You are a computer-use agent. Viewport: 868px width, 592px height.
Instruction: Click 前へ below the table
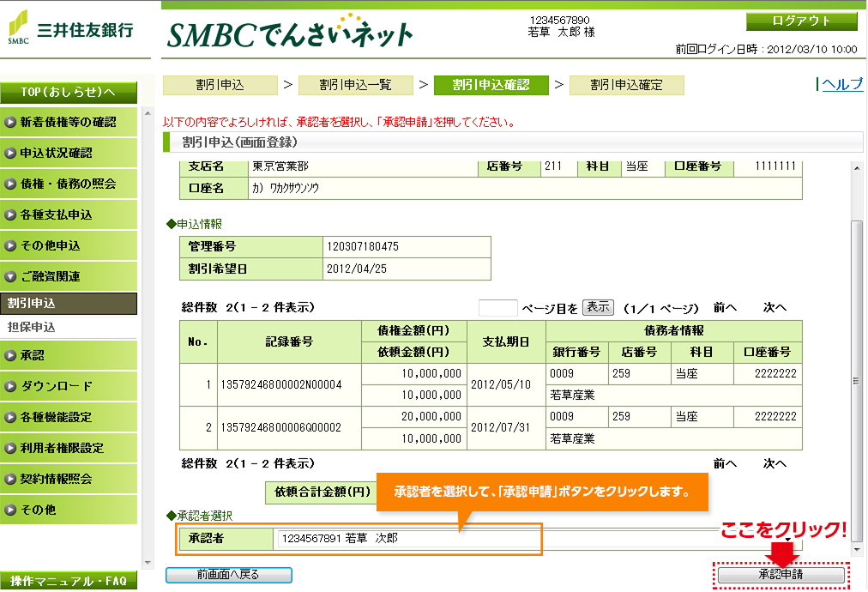pyautogui.click(x=725, y=463)
